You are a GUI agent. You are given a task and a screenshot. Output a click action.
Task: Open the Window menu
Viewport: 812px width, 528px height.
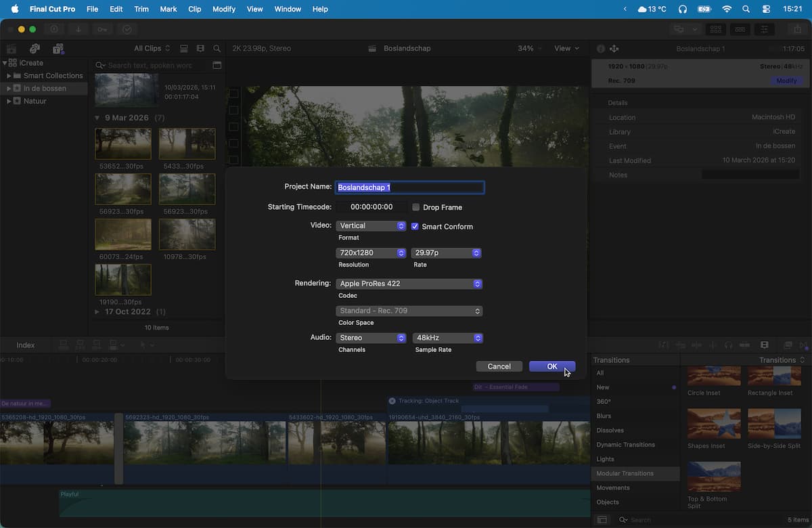tap(288, 9)
